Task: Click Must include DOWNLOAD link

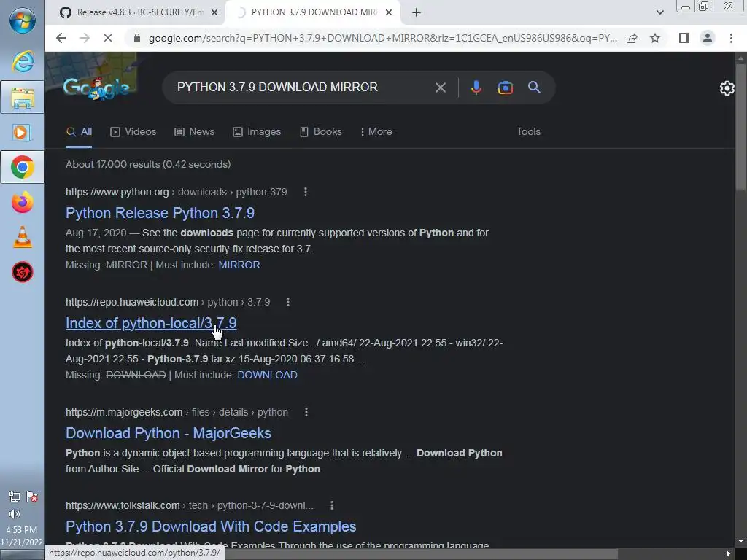Action: click(267, 375)
